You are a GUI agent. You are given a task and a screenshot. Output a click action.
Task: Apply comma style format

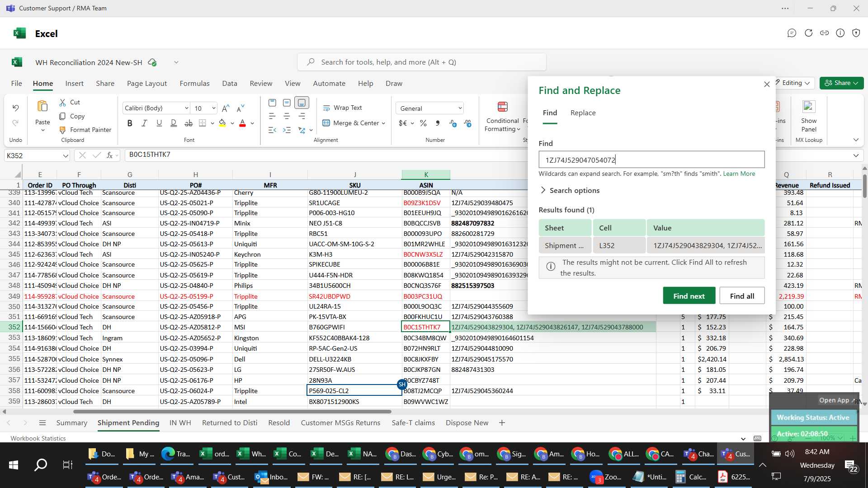tap(438, 123)
